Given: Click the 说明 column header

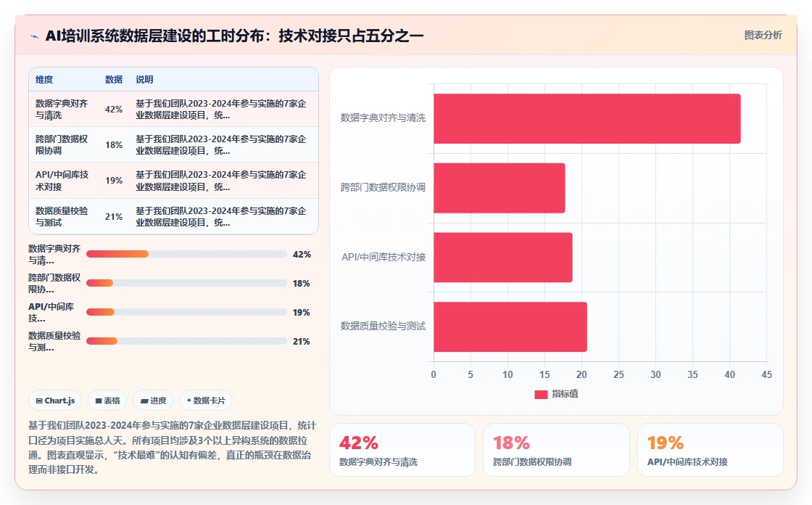Looking at the screenshot, I should pyautogui.click(x=144, y=79).
